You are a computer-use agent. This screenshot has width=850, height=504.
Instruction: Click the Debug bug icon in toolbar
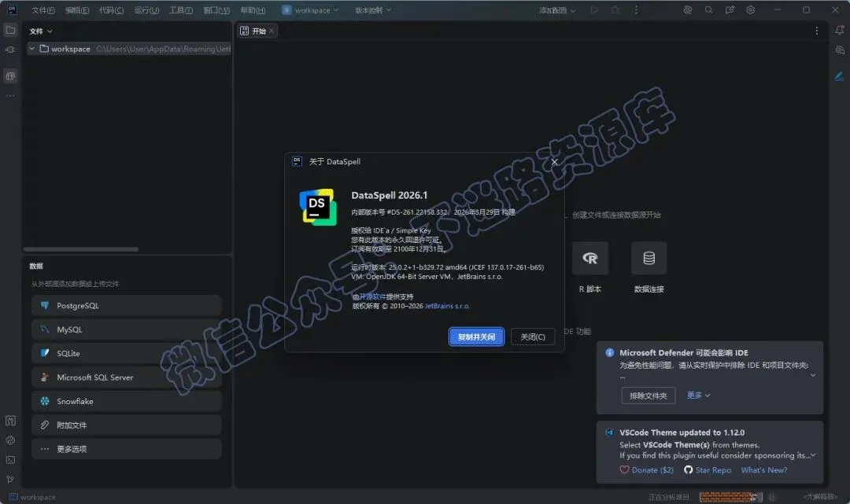point(615,9)
